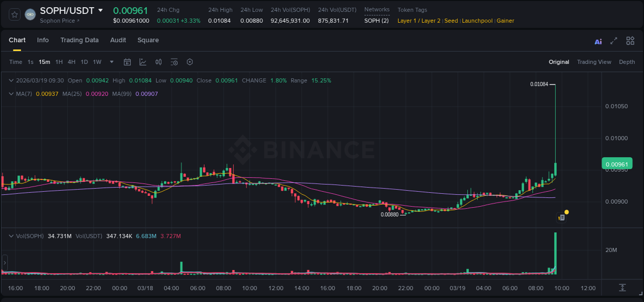Open the Square tab

point(148,40)
